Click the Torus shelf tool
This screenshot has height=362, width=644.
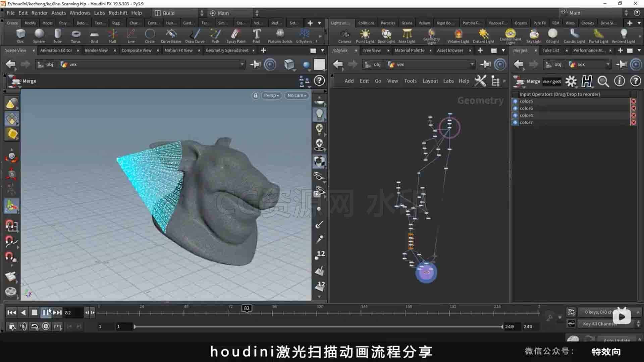click(x=76, y=36)
